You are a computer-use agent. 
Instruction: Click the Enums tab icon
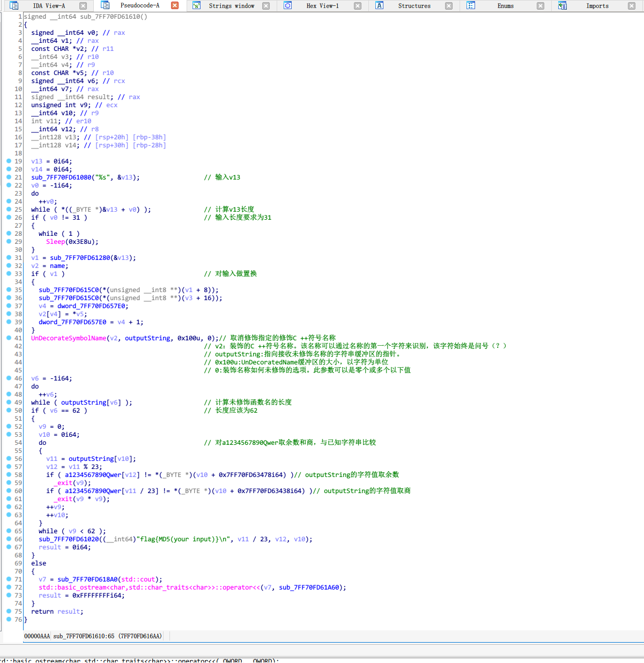tap(471, 5)
